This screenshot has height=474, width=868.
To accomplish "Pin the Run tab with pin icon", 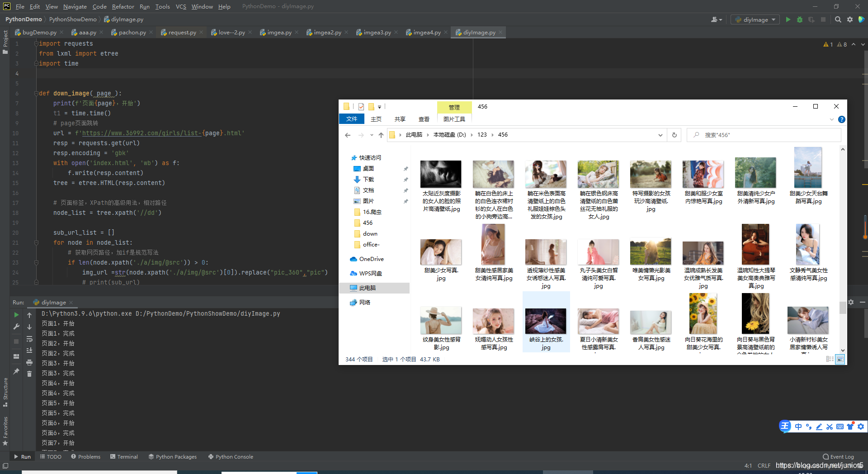I will 16,371.
